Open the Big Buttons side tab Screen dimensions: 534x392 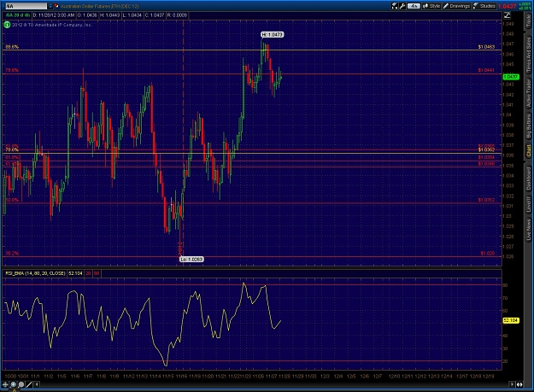pyautogui.click(x=528, y=126)
